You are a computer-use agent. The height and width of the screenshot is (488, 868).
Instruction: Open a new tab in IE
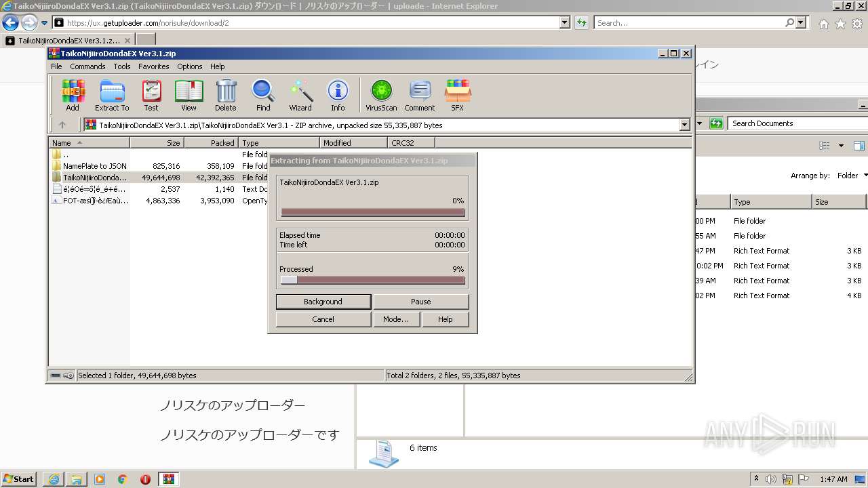click(146, 40)
